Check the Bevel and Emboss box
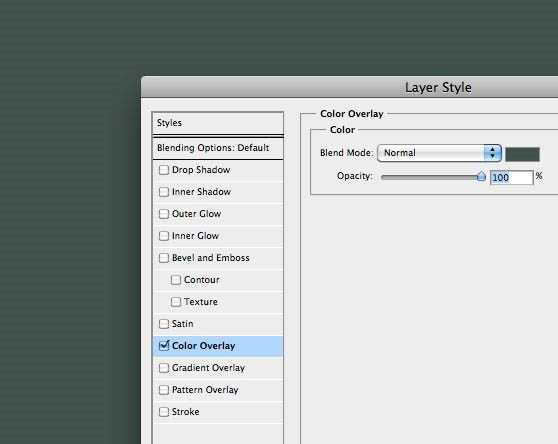 164,258
